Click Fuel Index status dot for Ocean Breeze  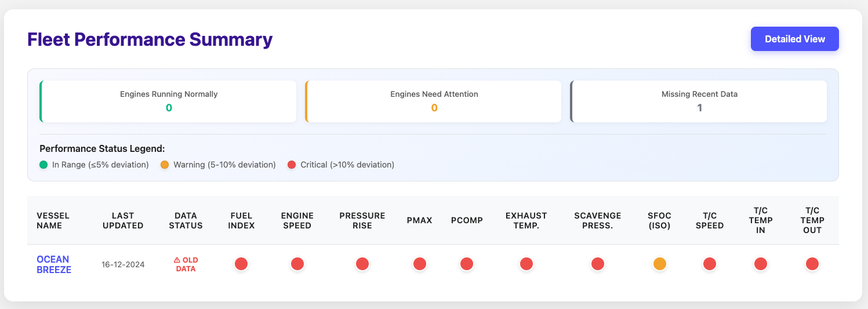241,264
